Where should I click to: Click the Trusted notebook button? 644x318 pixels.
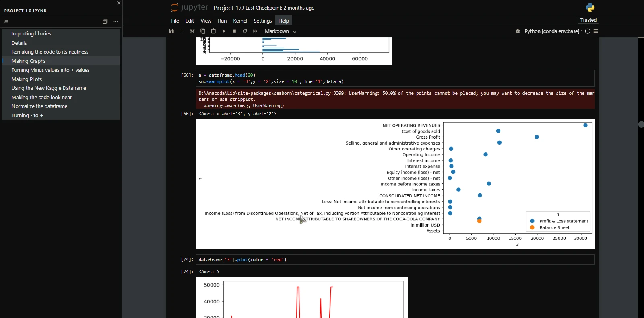tap(588, 20)
